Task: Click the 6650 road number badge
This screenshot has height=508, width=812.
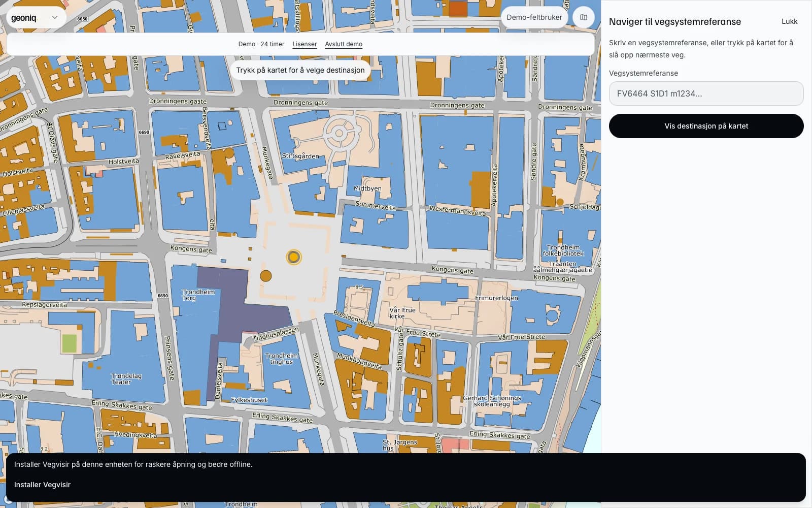Action: [x=82, y=19]
